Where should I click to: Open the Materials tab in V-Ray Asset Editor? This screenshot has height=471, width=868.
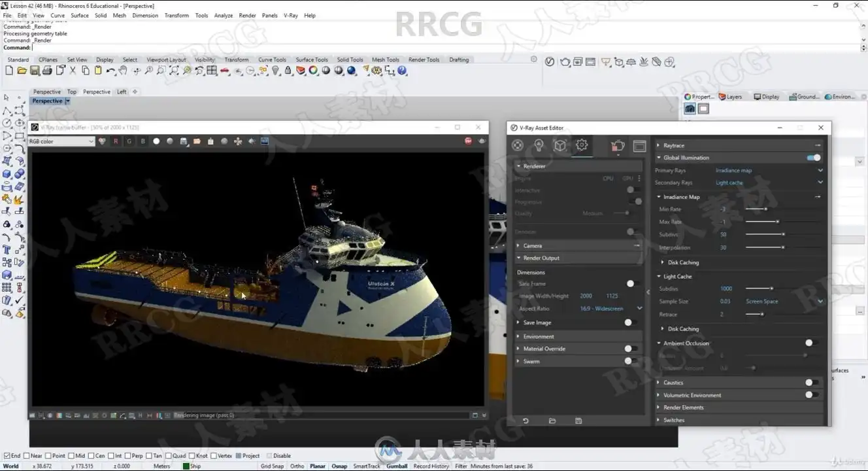coord(518,145)
